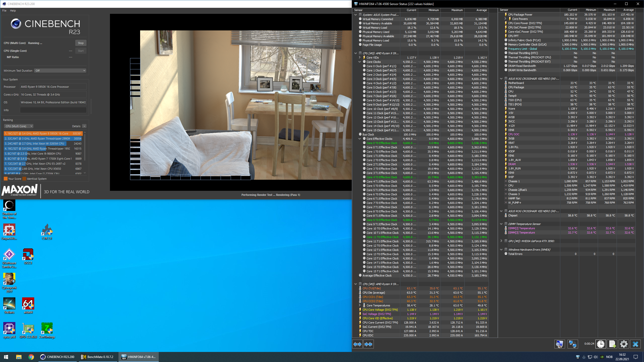This screenshot has width=644, height=362.
Task: Click the shrink columns inward arrows icon
Action: click(x=368, y=344)
